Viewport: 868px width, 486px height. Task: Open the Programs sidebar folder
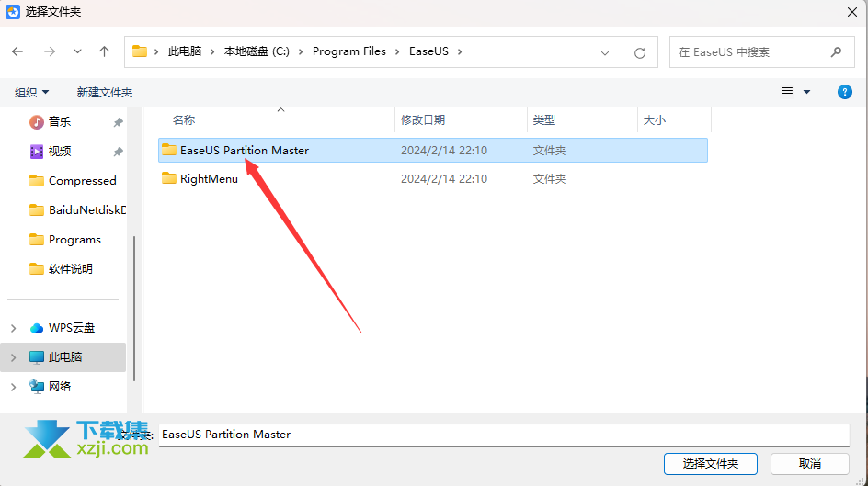[74, 240]
